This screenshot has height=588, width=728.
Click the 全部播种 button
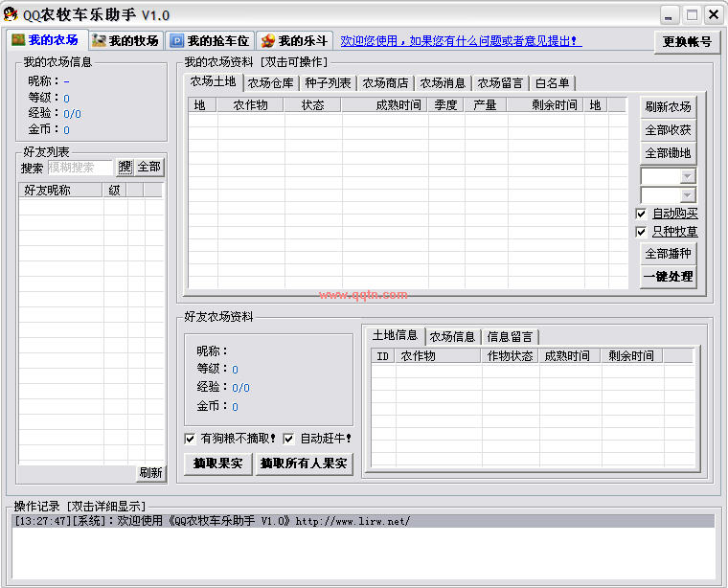[668, 254]
